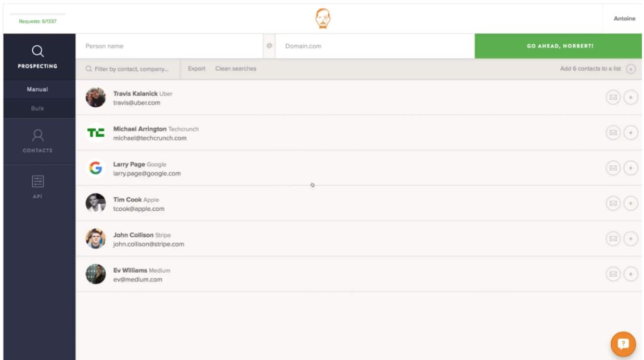Send email to Tim Cook
The image size is (644, 360).
click(613, 203)
